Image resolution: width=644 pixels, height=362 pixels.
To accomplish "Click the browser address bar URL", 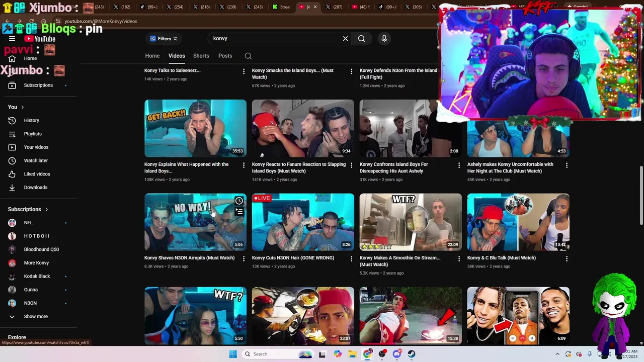I will point(101,21).
